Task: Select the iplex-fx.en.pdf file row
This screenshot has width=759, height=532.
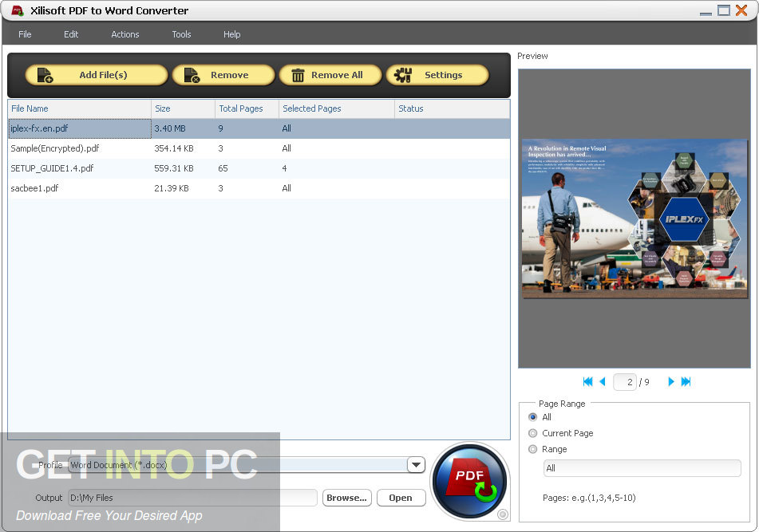Action: tap(259, 128)
